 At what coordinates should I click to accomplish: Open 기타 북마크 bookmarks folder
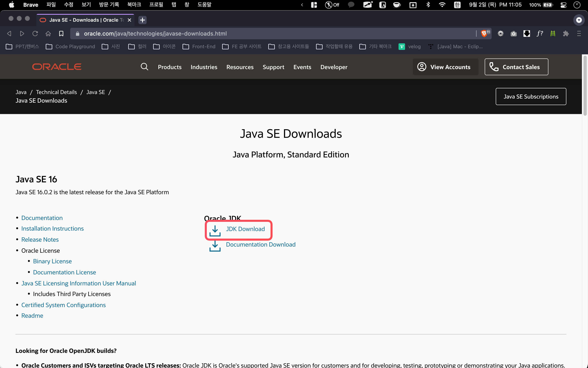tap(375, 46)
